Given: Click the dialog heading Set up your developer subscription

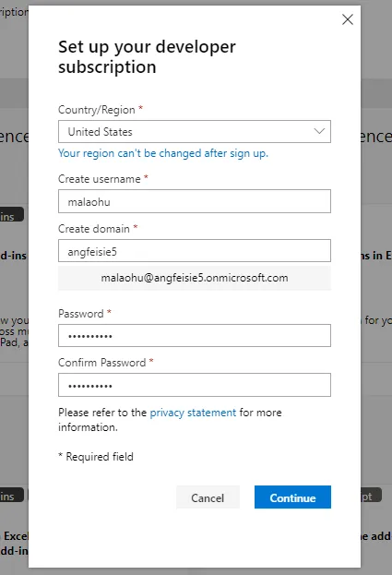Looking at the screenshot, I should click(x=147, y=57).
